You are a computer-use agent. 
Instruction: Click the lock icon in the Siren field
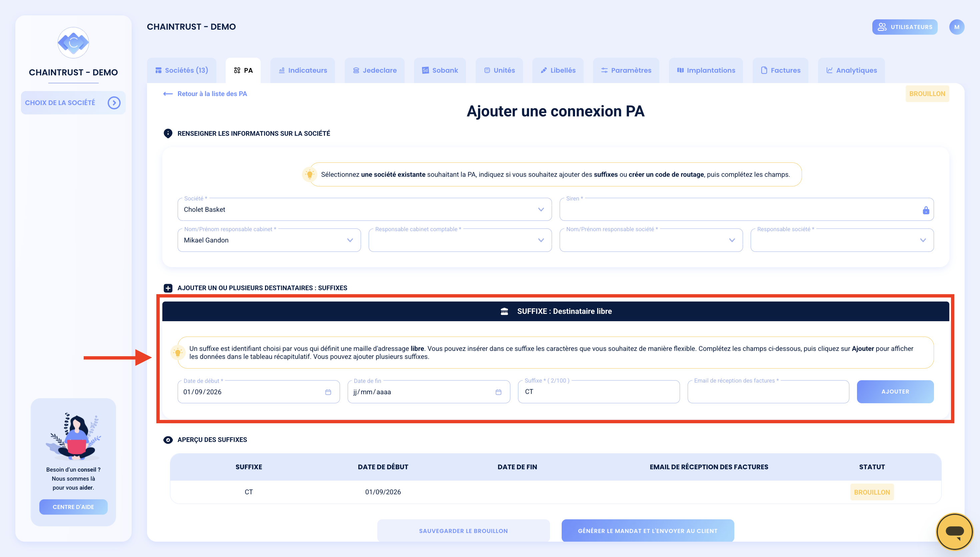926,210
